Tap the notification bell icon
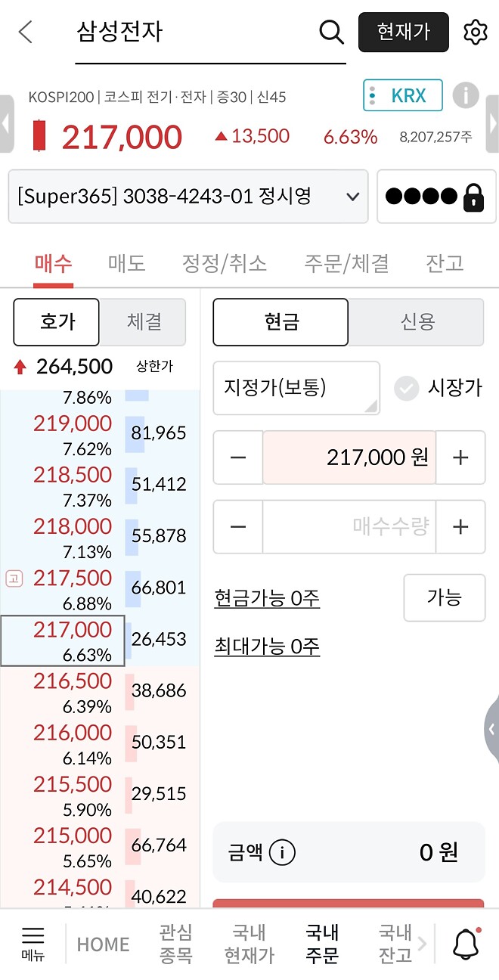Image resolution: width=499 pixels, height=980 pixels. pyautogui.click(x=466, y=944)
